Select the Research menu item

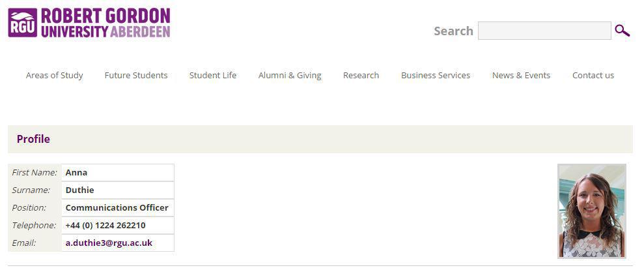(361, 75)
